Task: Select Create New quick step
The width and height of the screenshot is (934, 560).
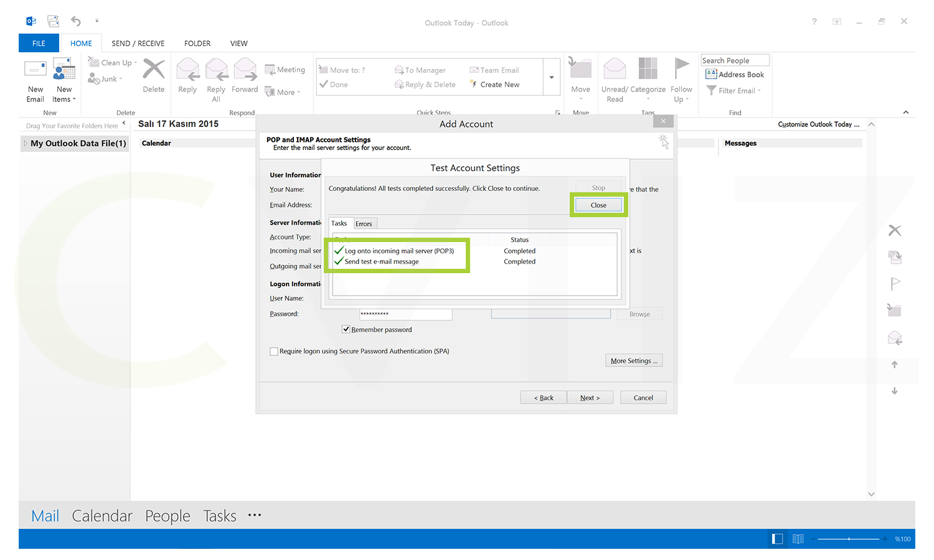Action: click(494, 84)
